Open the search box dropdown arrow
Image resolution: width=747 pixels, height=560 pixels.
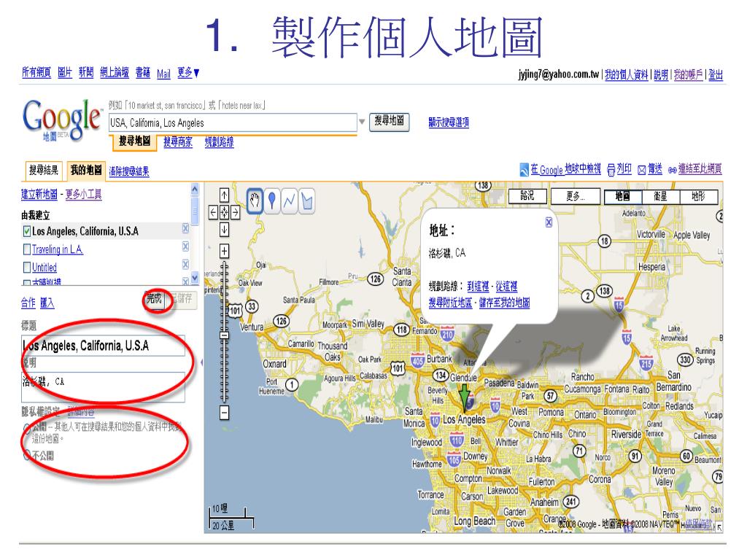(x=362, y=122)
